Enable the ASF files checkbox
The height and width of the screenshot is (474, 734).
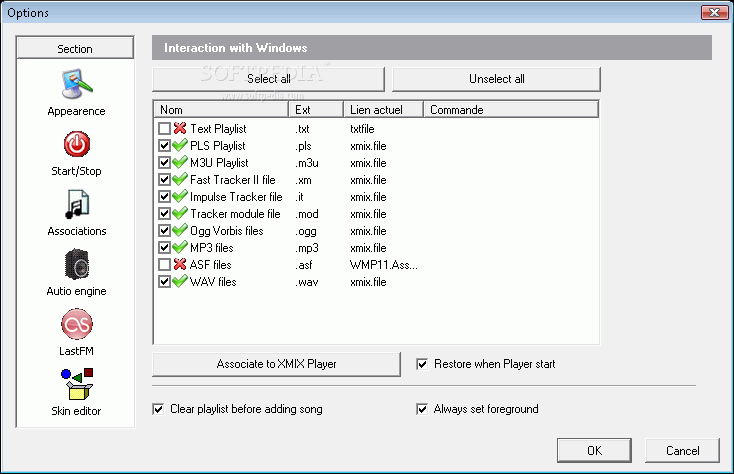(164, 264)
